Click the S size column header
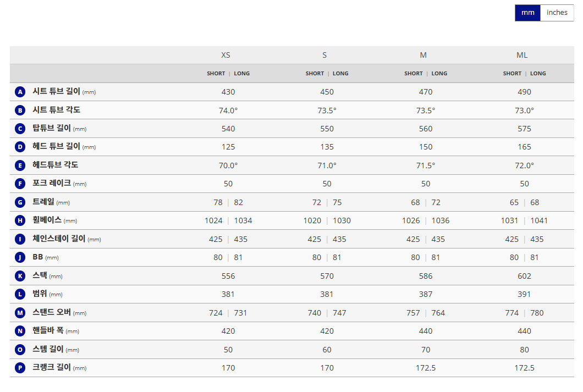The image size is (583, 392). pos(324,55)
